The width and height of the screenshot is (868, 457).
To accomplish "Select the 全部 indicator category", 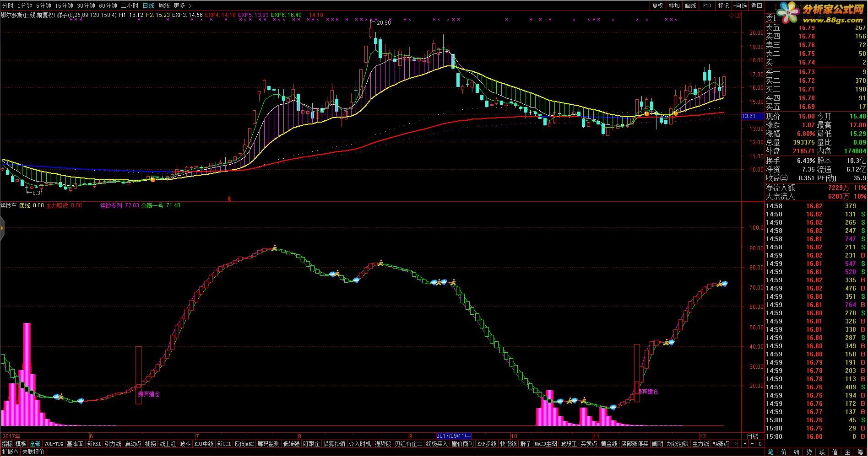I will pos(35,444).
